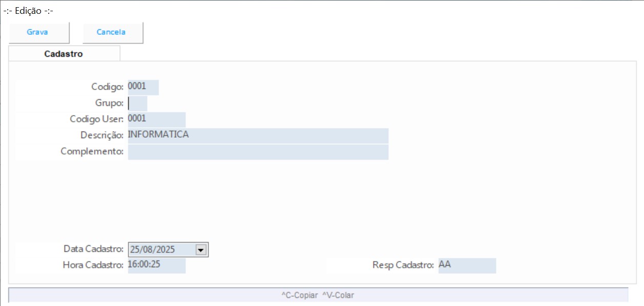
Task: Select the year 2025 in Data Cadastro
Action: pyautogui.click(x=165, y=250)
